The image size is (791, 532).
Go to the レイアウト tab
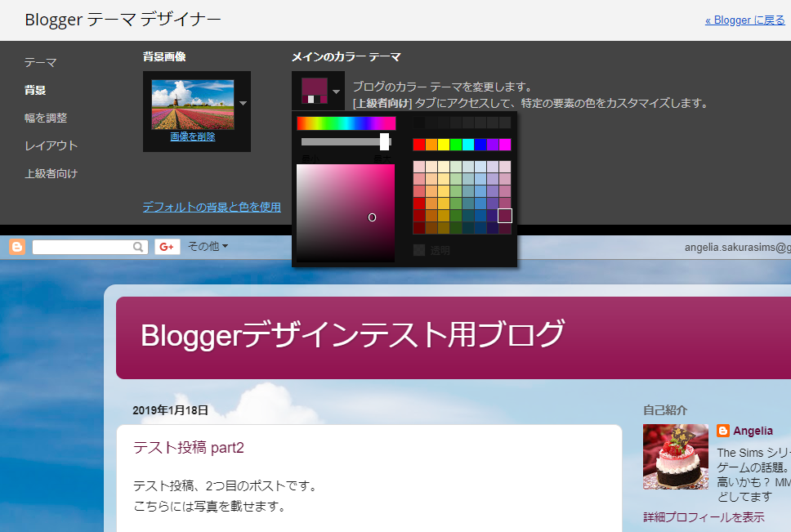click(51, 145)
